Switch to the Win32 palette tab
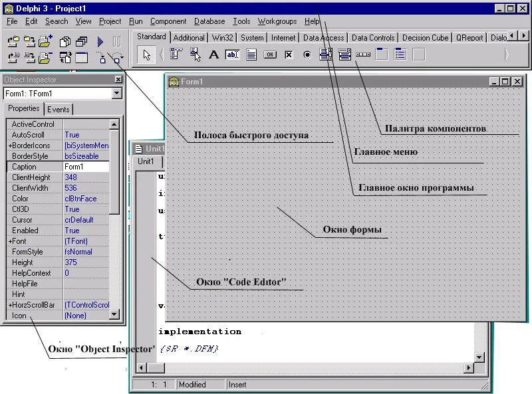The width and height of the screenshot is (532, 394). tap(222, 38)
